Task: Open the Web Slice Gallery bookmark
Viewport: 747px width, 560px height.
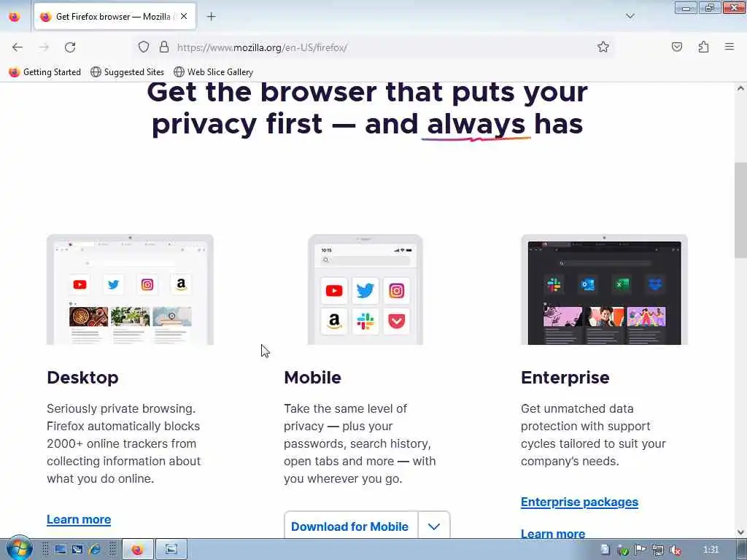Action: tap(214, 72)
